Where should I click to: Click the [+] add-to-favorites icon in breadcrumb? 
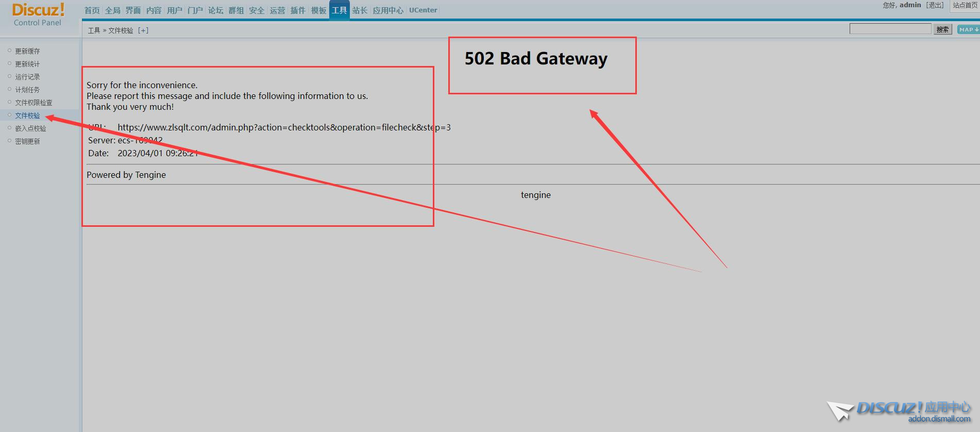coord(143,30)
